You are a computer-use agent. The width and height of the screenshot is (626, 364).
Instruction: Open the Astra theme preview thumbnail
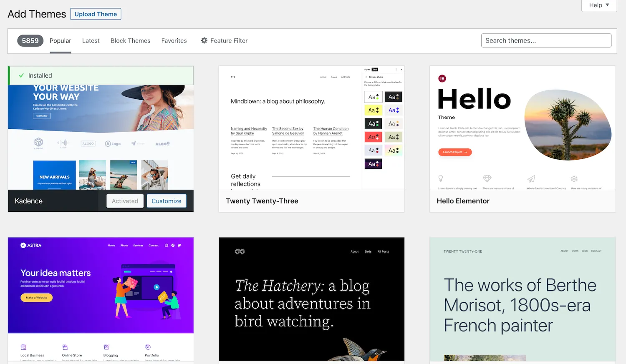click(101, 299)
